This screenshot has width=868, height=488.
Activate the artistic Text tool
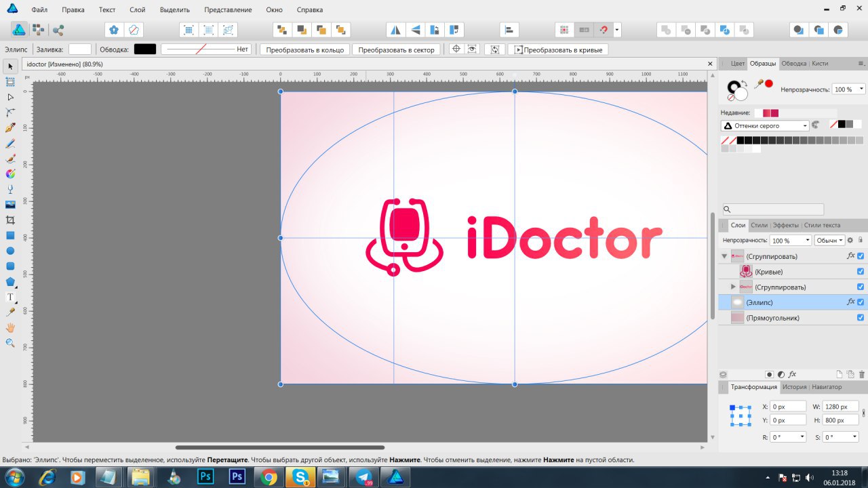[x=10, y=298]
